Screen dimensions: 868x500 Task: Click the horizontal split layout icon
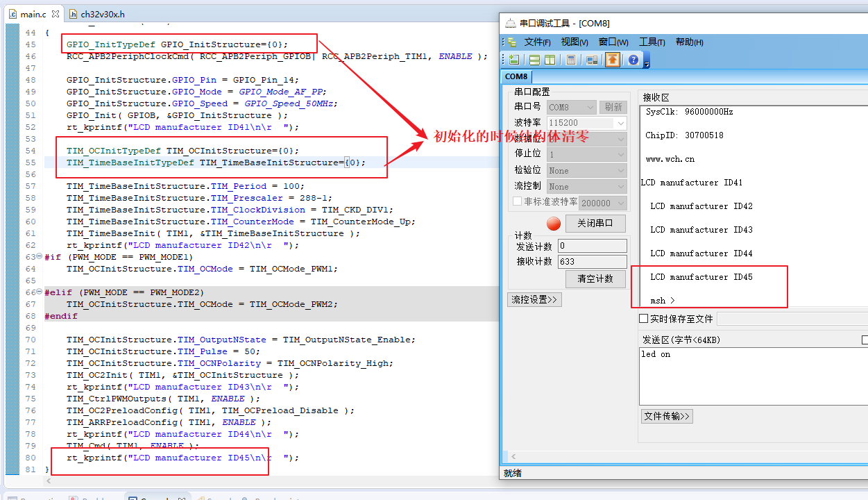[x=535, y=60]
